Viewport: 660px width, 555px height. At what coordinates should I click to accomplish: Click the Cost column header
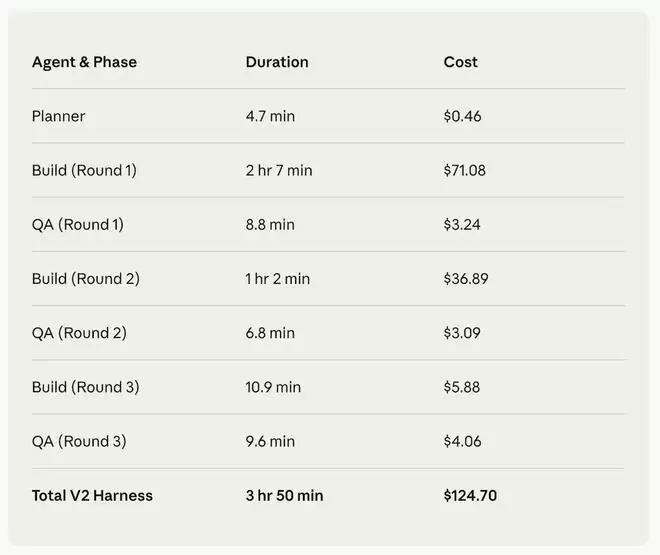tap(461, 62)
